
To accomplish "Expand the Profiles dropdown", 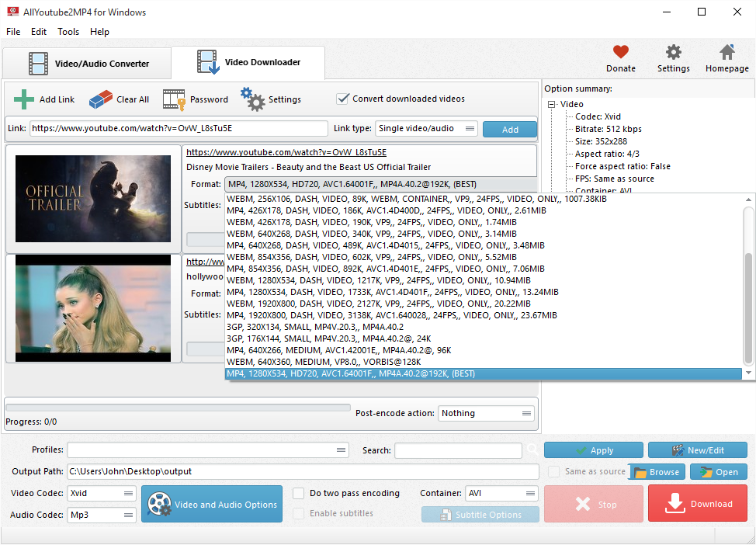I will pyautogui.click(x=208, y=450).
